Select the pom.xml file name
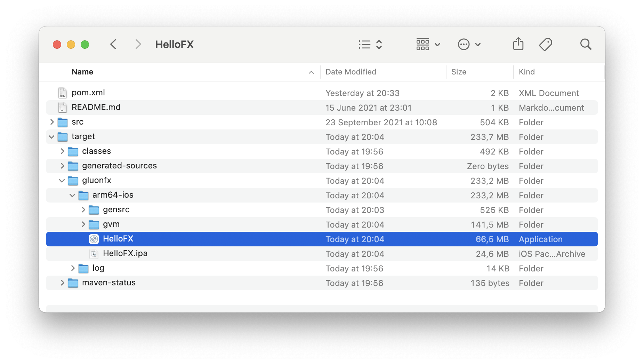The width and height of the screenshot is (644, 364). point(88,93)
